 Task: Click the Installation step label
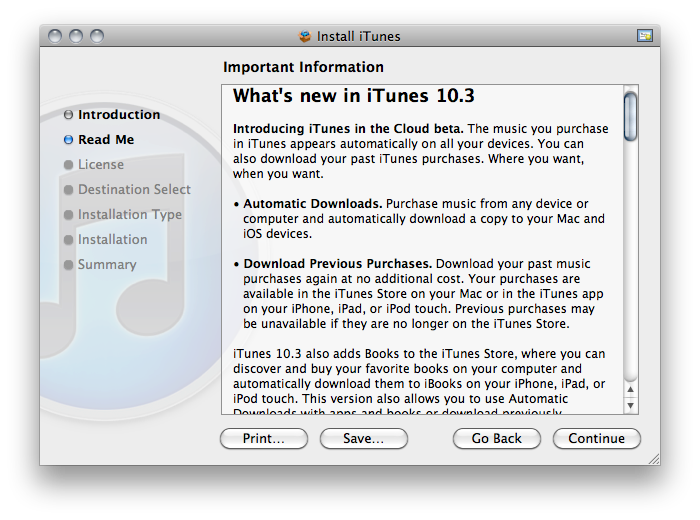[x=112, y=240]
